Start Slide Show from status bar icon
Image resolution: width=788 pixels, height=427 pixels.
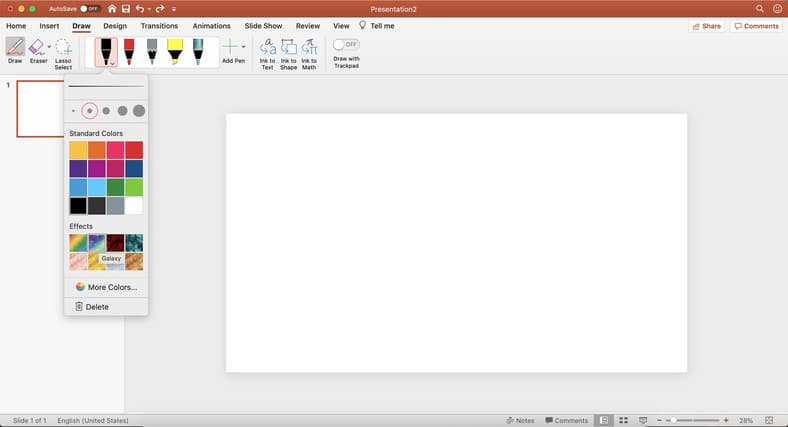(x=643, y=420)
